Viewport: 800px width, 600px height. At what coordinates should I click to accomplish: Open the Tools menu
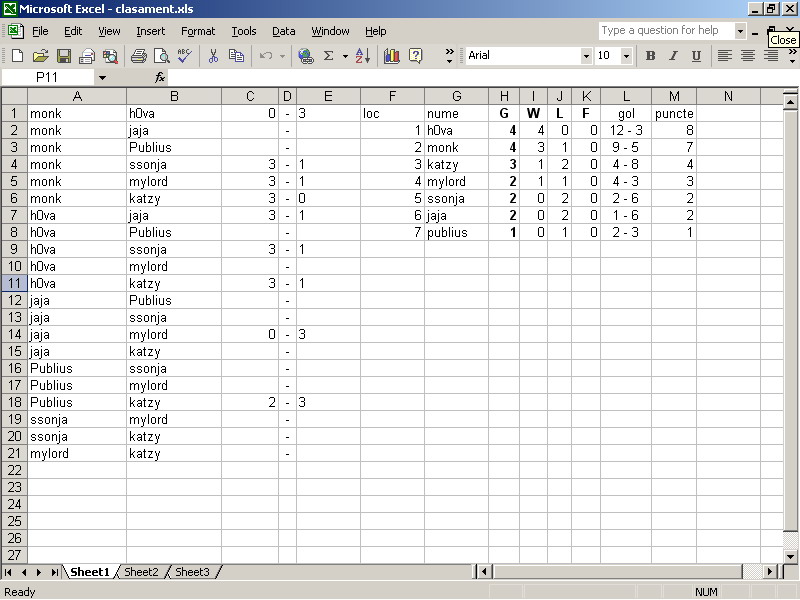(x=244, y=31)
